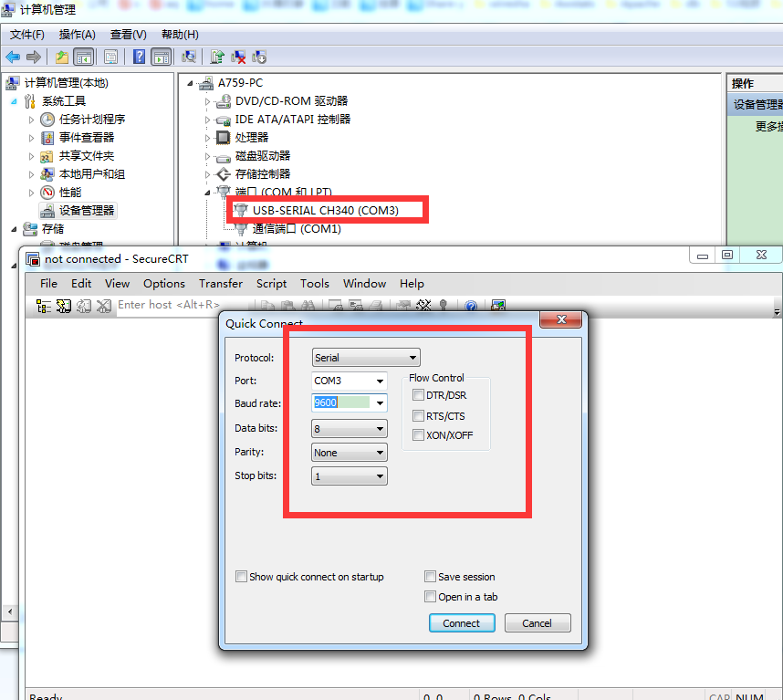Open 文件(F) menu in Computer Management
783x700 pixels.
27,35
